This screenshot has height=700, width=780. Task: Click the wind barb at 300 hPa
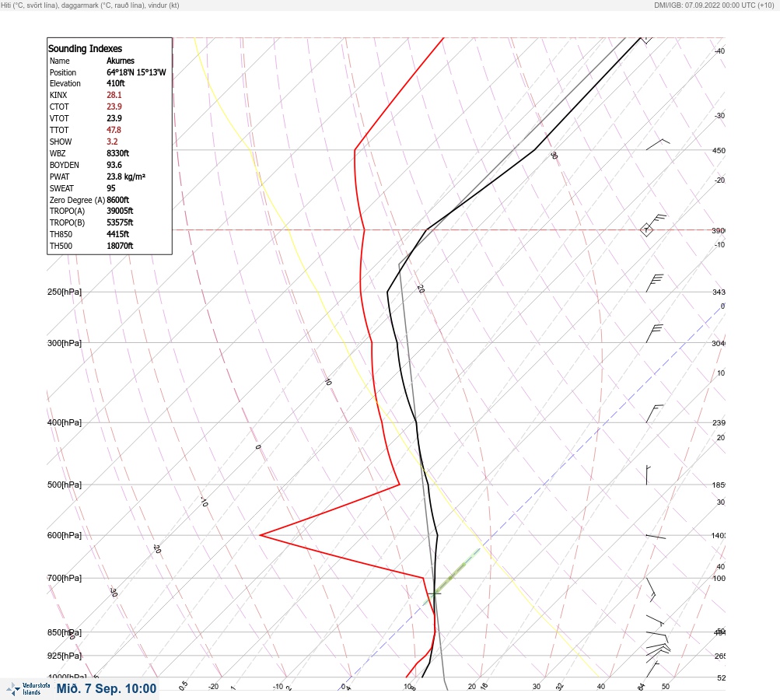[655, 334]
